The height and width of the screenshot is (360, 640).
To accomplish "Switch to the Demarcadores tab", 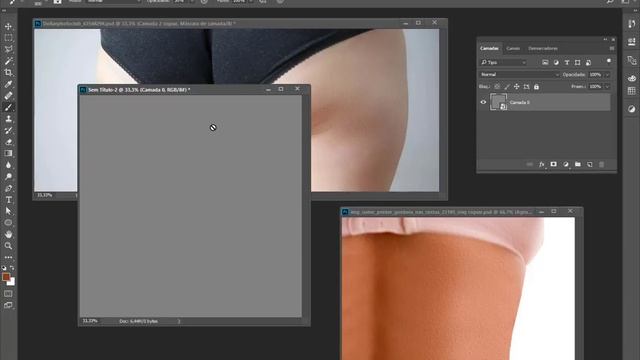I will (543, 49).
